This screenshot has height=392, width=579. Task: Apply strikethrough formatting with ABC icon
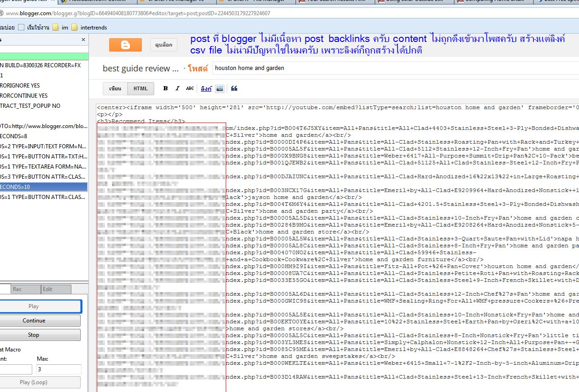tap(190, 88)
